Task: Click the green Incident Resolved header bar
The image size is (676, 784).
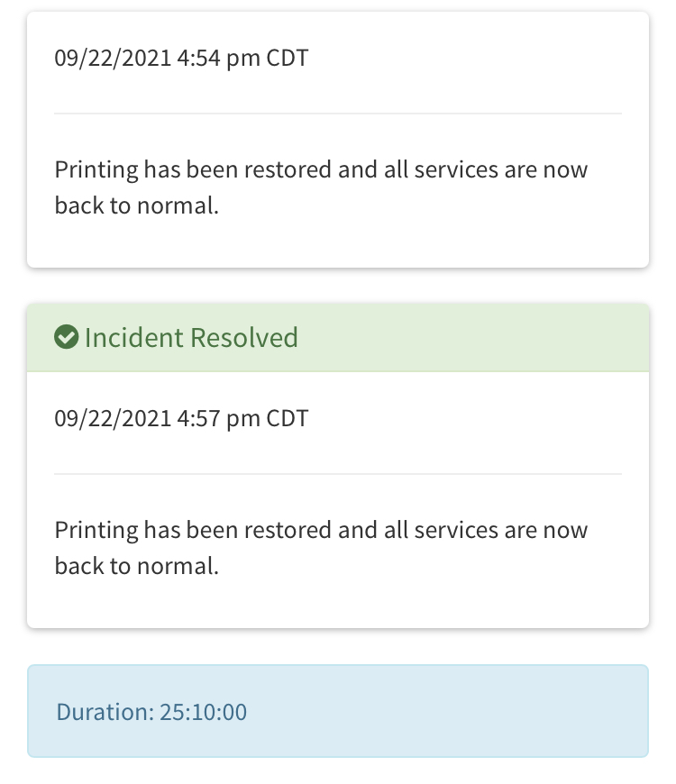Action: [469, 338]
